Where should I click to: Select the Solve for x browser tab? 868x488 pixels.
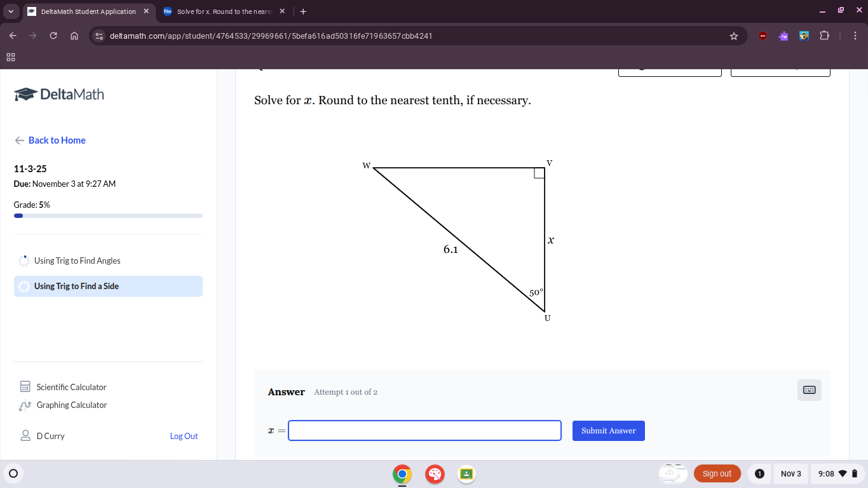(x=222, y=11)
